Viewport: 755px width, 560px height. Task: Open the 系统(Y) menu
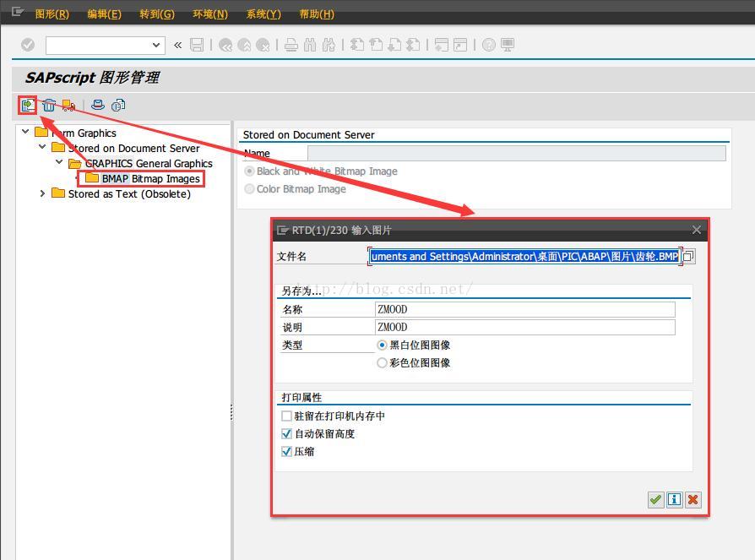coord(263,14)
